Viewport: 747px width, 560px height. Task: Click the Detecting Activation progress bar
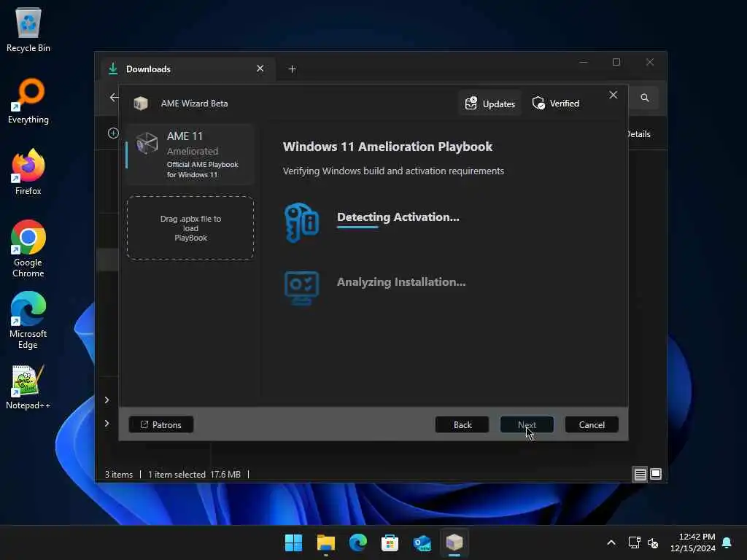[357, 227]
